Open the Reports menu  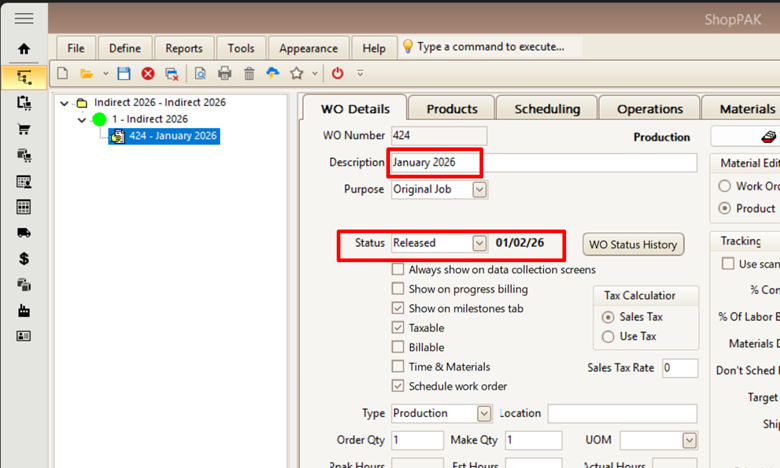(183, 48)
